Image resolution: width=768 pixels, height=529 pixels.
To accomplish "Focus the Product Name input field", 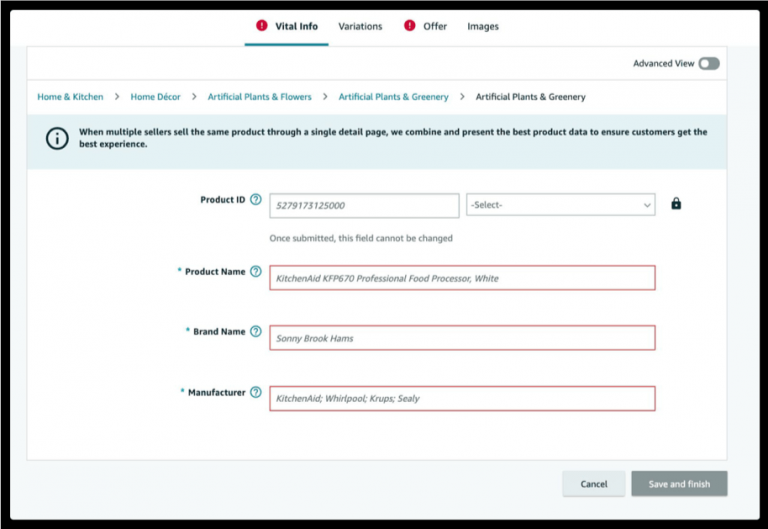I will coord(462,278).
